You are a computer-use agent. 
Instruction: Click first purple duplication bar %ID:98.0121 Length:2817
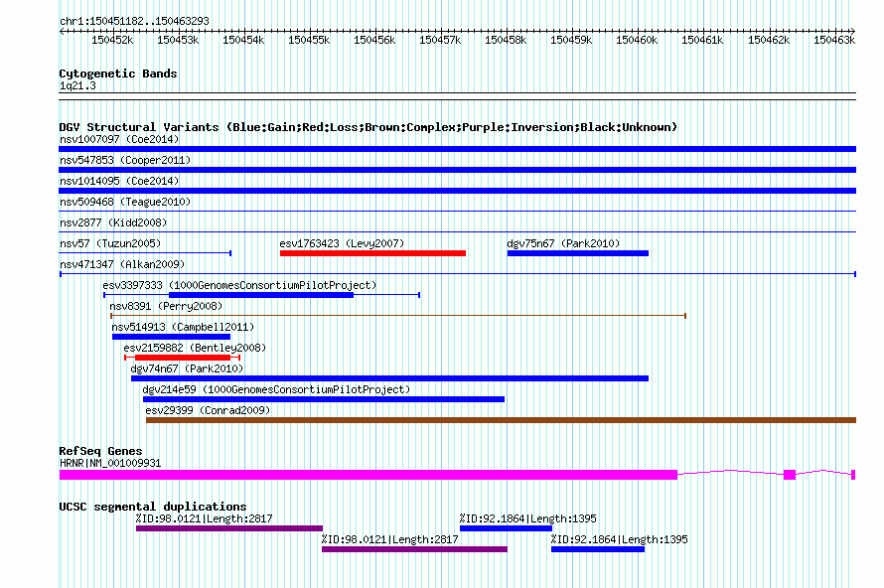point(229,528)
